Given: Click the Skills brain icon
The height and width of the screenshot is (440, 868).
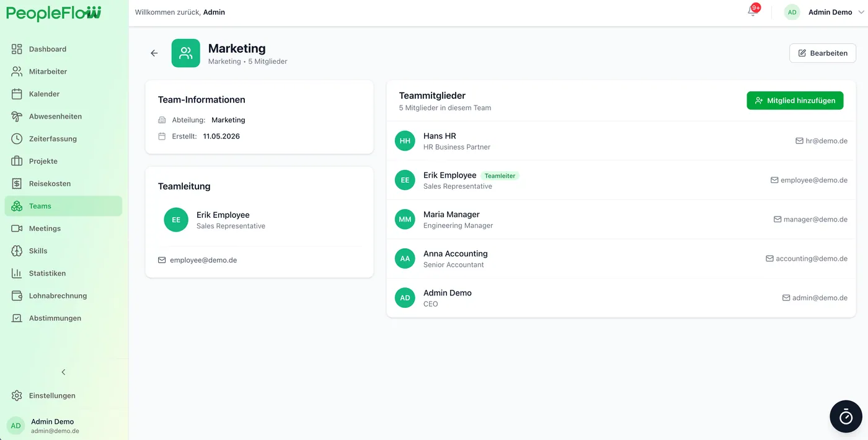Looking at the screenshot, I should point(17,251).
